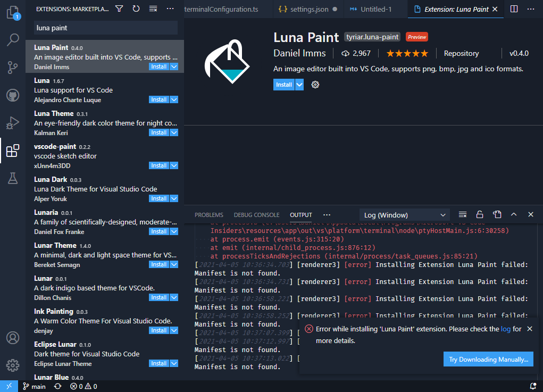Image resolution: width=543 pixels, height=392 pixels.
Task: Open the Search view in activity bar
Action: [13, 40]
